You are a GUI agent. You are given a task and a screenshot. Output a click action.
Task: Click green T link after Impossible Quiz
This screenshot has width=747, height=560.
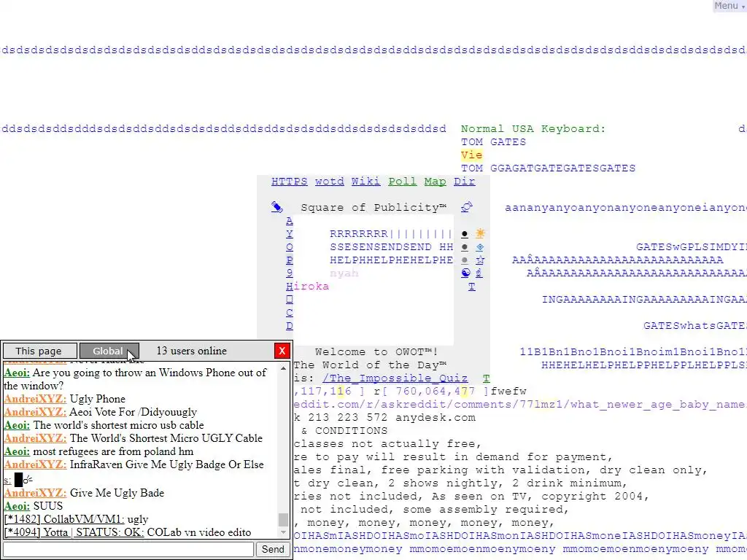(486, 378)
